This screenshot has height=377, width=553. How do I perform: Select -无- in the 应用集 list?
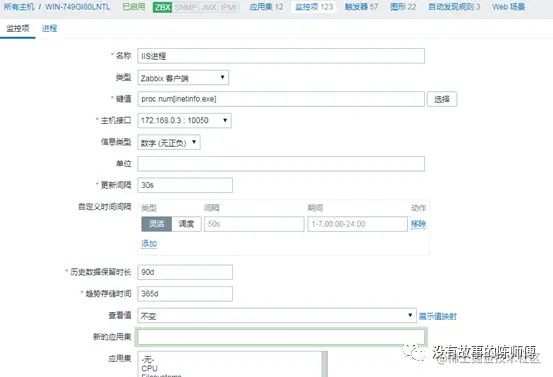[x=147, y=359]
